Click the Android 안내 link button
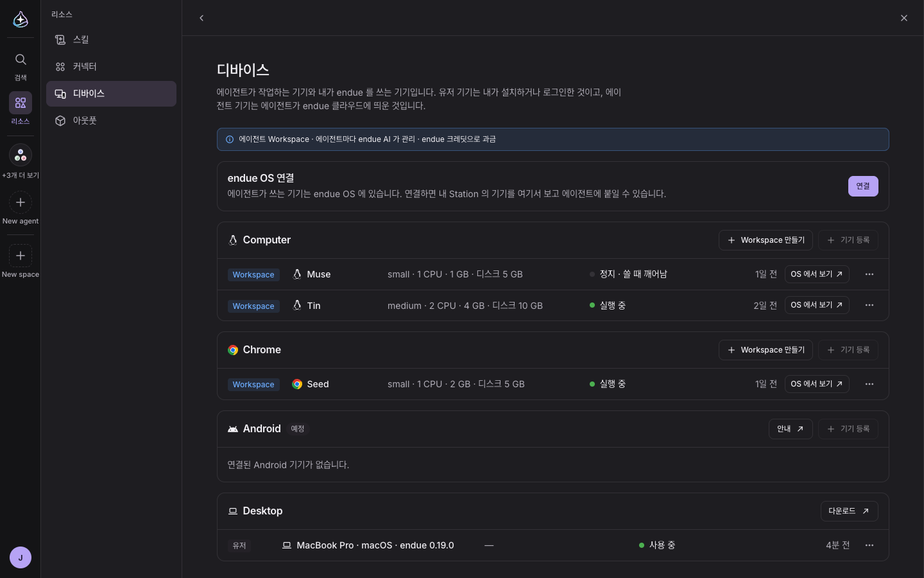924x578 pixels. point(791,429)
